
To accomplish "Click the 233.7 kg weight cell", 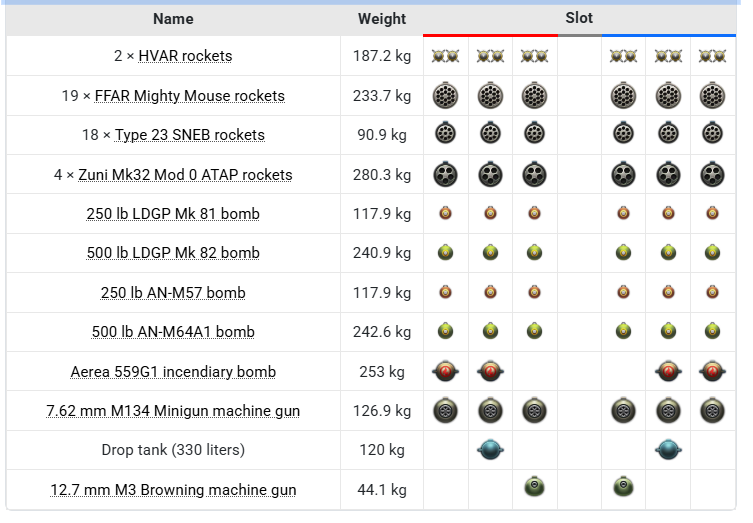I will [x=382, y=96].
